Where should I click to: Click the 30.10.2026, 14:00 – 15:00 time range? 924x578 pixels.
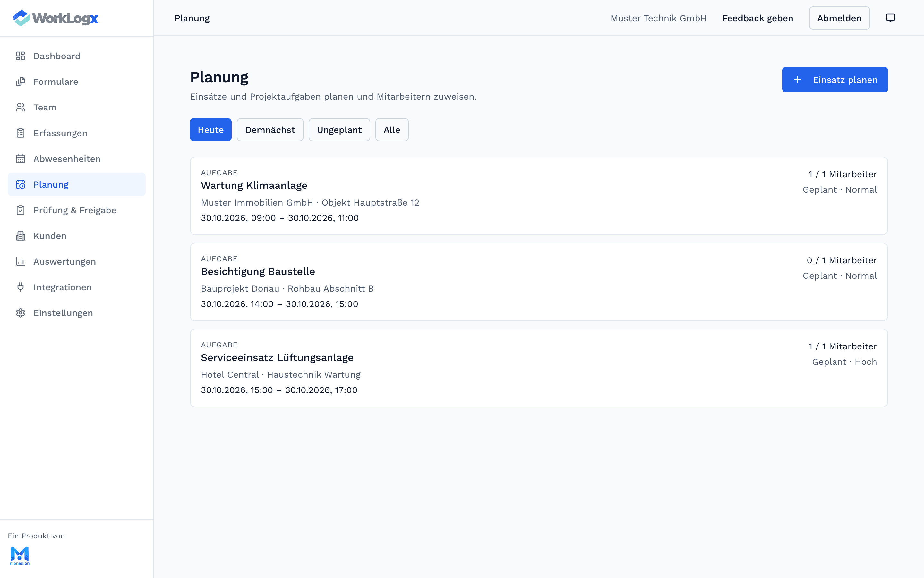[279, 304]
